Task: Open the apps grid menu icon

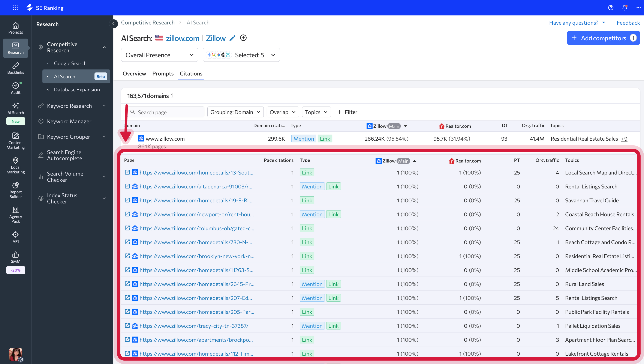Action: (x=15, y=8)
